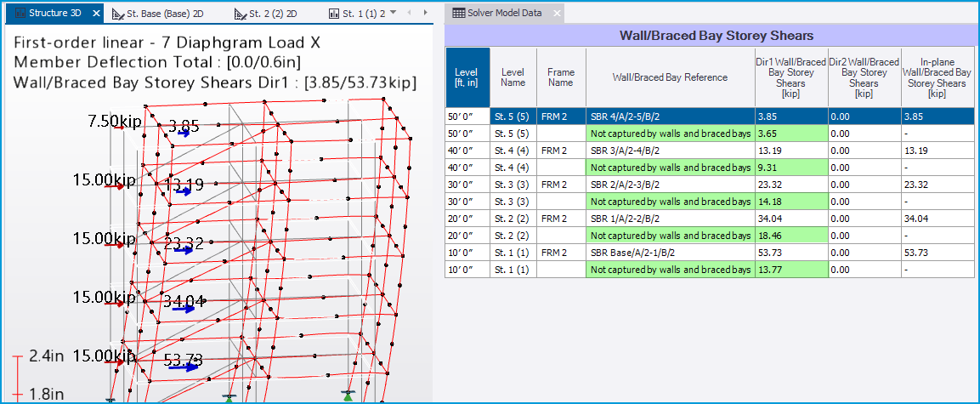Click the Structure 3D tab icon
980x404 pixels.
coord(21,14)
